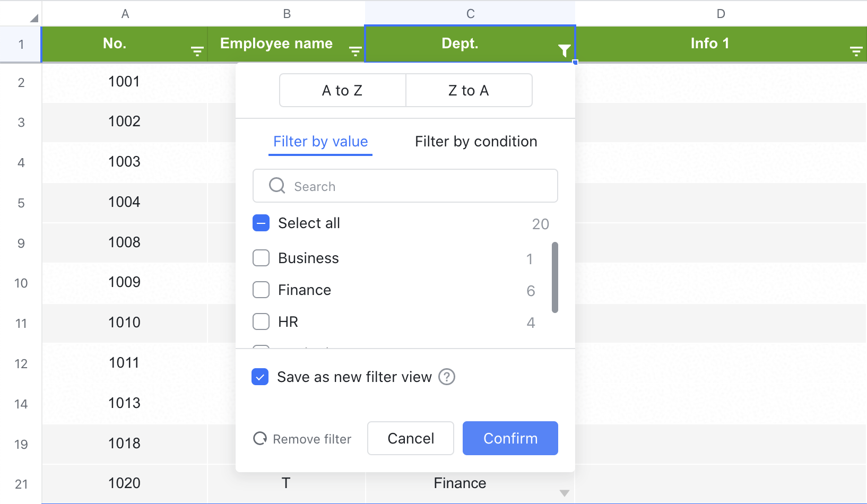This screenshot has width=867, height=504.
Task: Open dropdown arrow in Finance cell
Action: (565, 493)
